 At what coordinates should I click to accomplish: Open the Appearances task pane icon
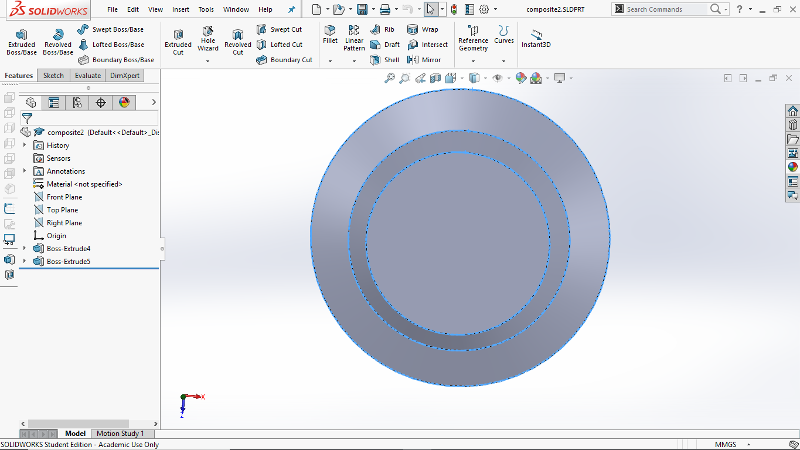point(792,167)
